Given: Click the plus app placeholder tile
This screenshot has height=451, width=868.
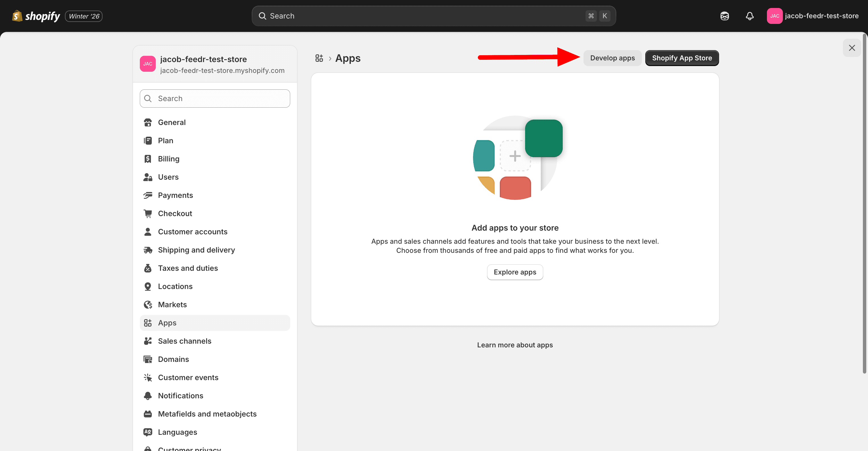Looking at the screenshot, I should point(515,156).
